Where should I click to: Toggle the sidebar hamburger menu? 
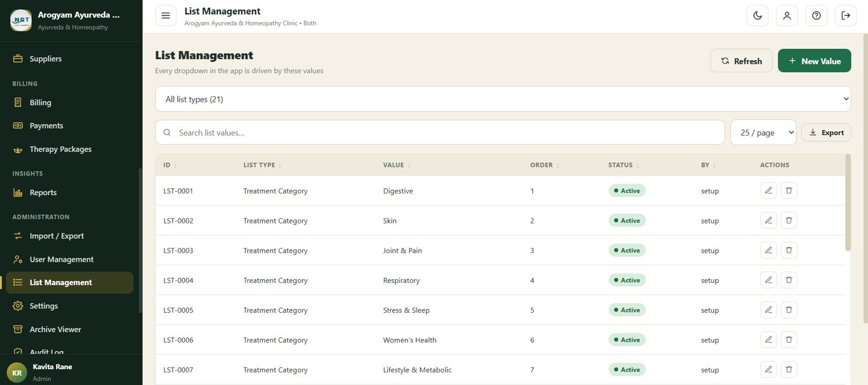(x=165, y=16)
